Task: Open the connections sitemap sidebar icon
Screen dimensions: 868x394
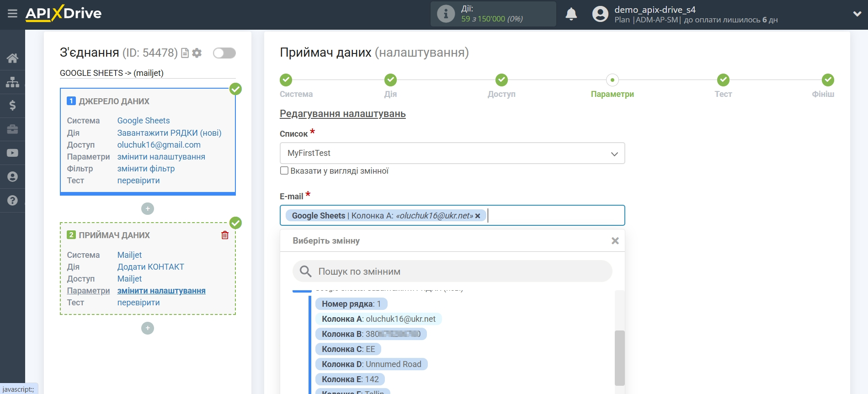Action: (x=12, y=82)
